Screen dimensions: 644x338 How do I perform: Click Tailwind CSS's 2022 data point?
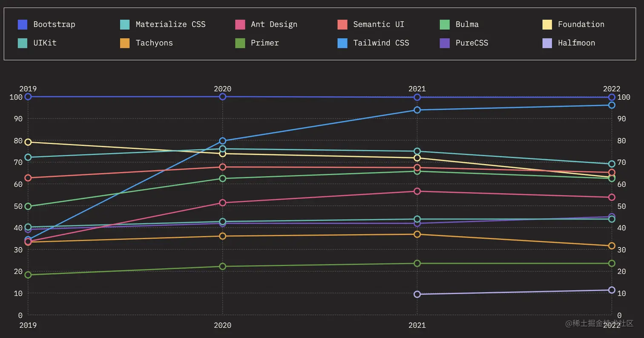coord(612,105)
